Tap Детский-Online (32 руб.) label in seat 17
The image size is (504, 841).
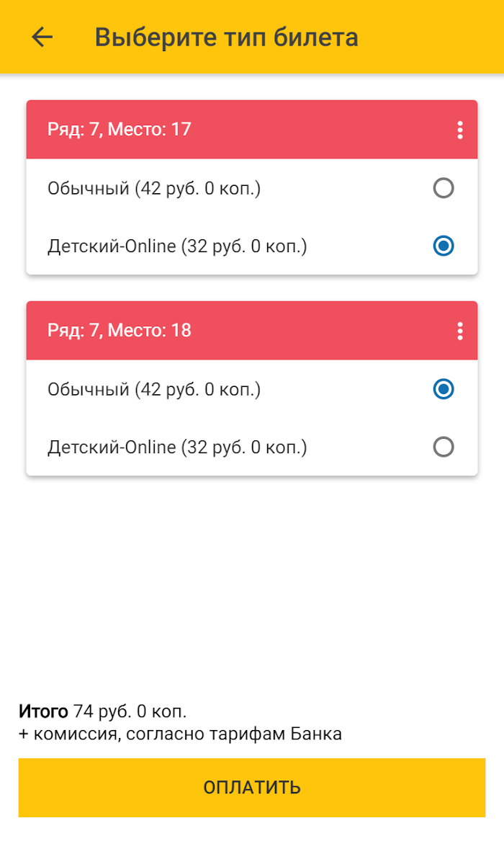pyautogui.click(x=177, y=246)
